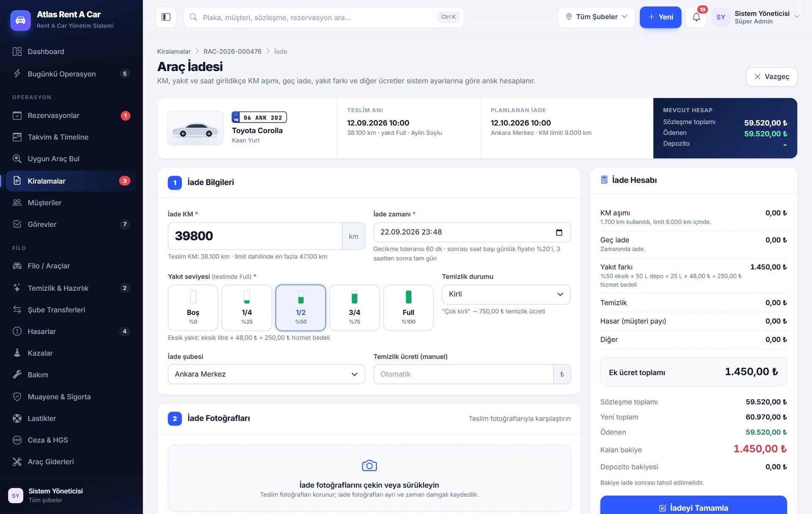Click the Atlas Rent A Car logo
Viewport: 812px width, 514px height.
[x=20, y=20]
